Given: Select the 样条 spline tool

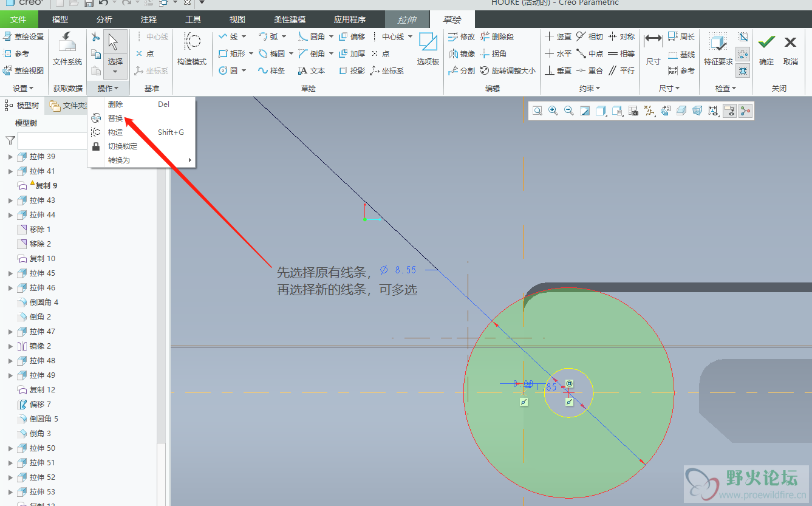Looking at the screenshot, I should 271,70.
